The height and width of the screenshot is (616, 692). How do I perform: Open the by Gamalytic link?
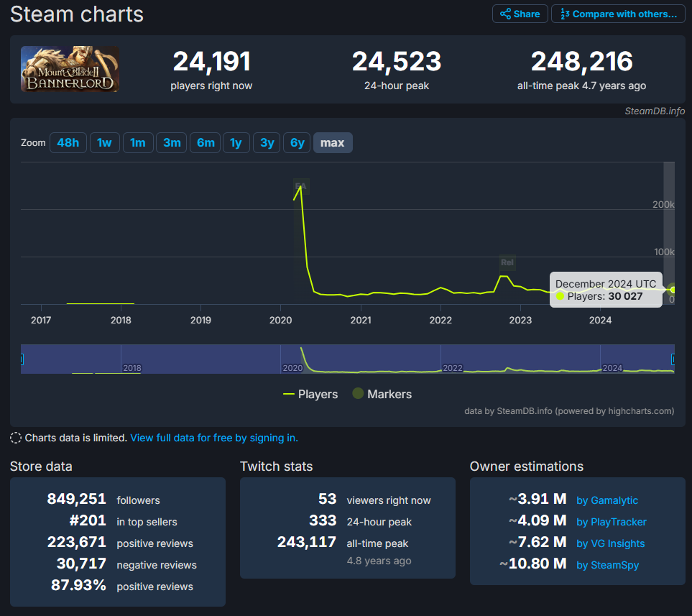[606, 500]
